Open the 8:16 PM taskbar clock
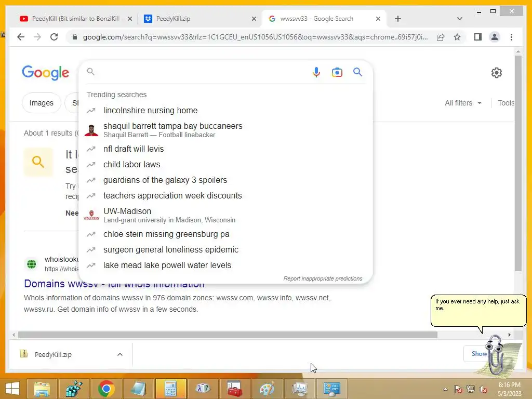 [x=509, y=389]
